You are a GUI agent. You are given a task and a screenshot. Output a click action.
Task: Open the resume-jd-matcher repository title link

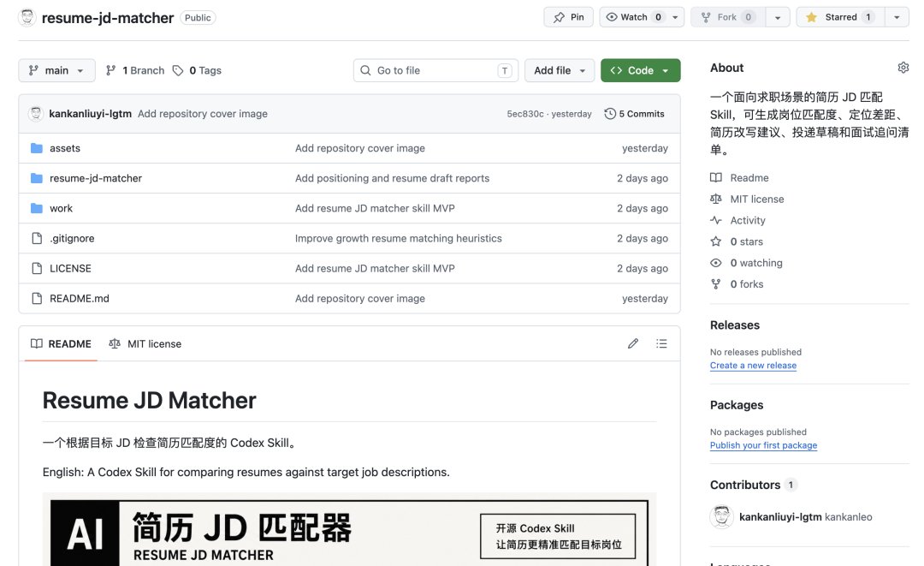108,18
